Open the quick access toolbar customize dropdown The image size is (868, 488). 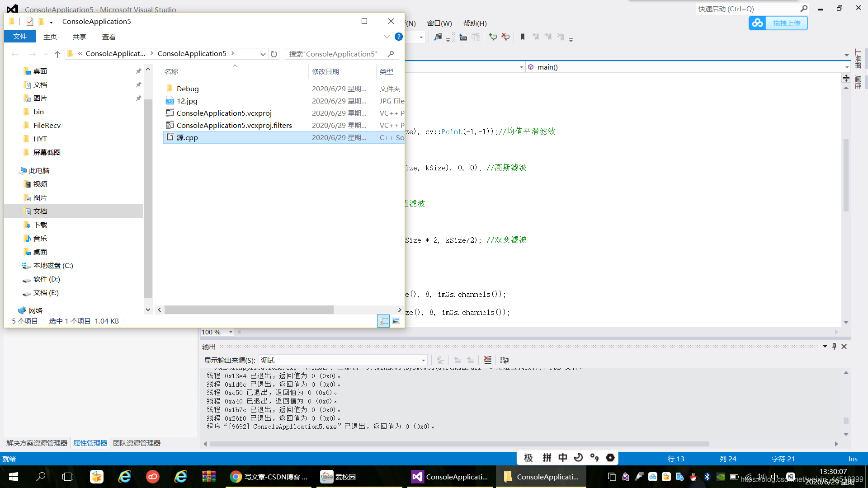(x=51, y=22)
